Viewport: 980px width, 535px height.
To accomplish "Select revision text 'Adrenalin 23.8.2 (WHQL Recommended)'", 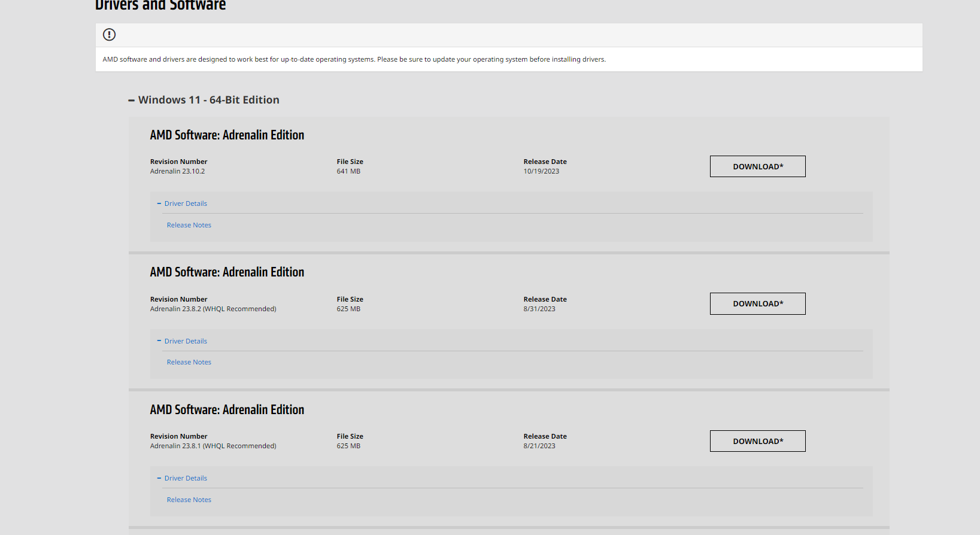I will point(213,309).
